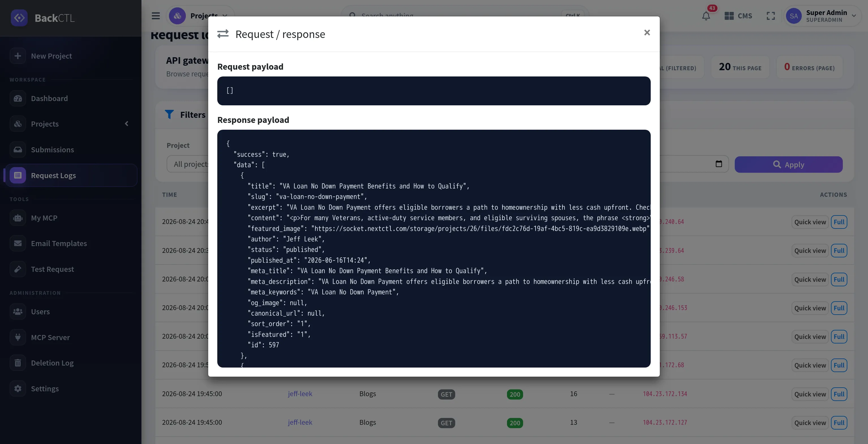Viewport: 868px width, 444px height.
Task: Click the Filters funnel icon
Action: 169,115
